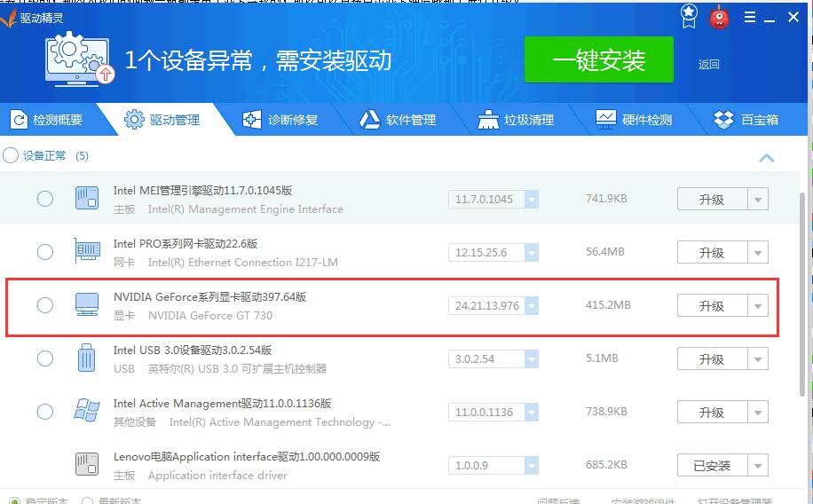Viewport: 813px width, 504px height.
Task: Upgrade the Intel Active Management driver
Action: tap(713, 413)
